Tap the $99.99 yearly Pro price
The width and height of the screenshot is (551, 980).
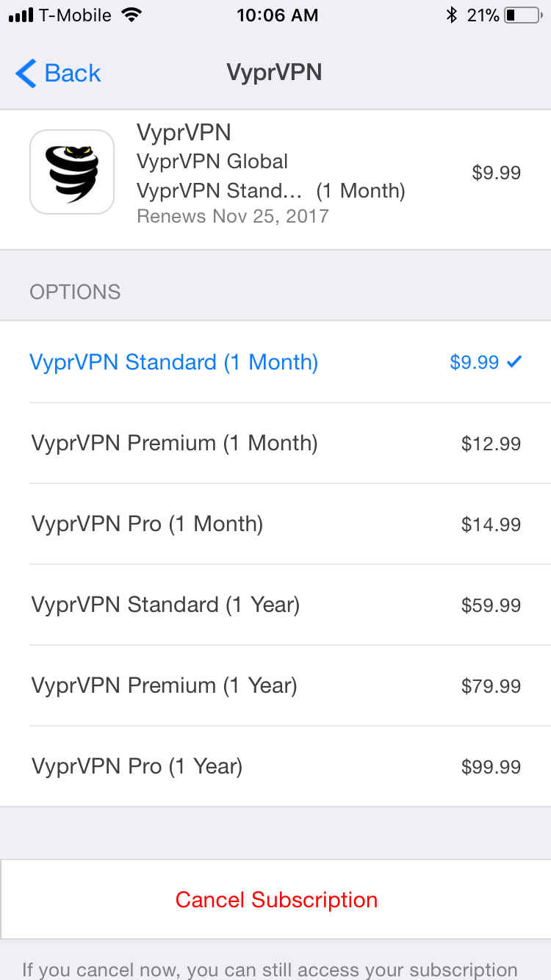491,767
